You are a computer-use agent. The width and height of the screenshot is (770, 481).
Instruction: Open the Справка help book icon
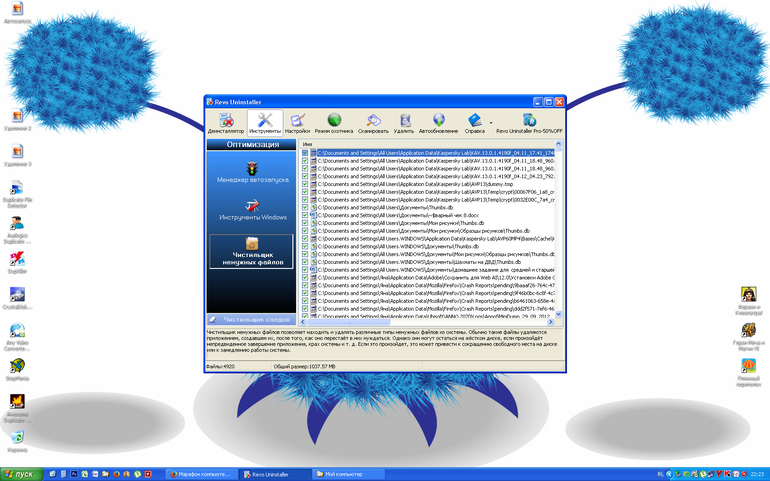(x=474, y=123)
